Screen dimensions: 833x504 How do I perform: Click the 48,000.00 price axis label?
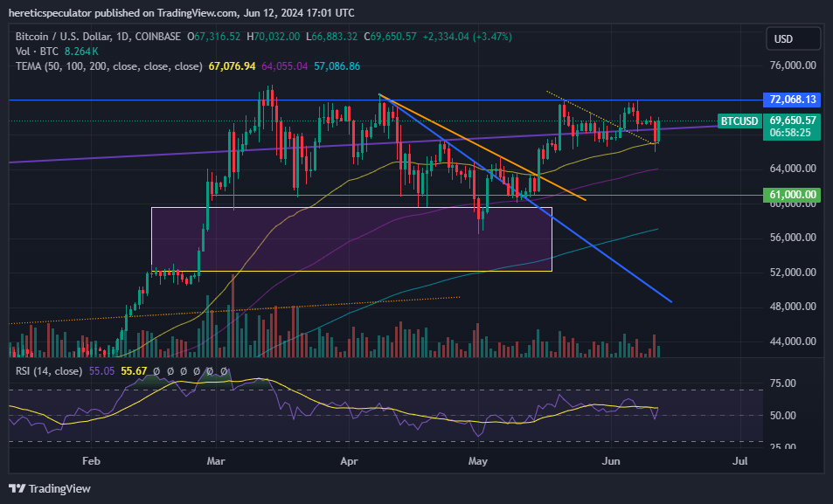pyautogui.click(x=793, y=307)
